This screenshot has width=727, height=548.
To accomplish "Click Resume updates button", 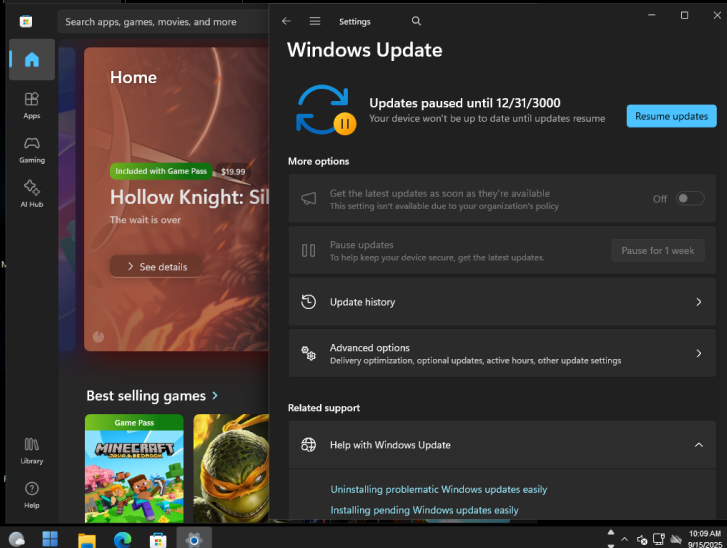I will (671, 116).
